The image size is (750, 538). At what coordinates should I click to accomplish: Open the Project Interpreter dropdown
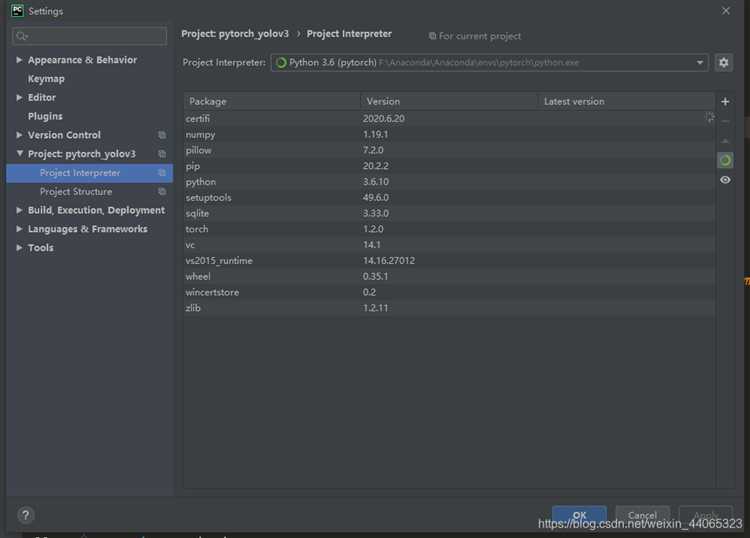pyautogui.click(x=489, y=63)
